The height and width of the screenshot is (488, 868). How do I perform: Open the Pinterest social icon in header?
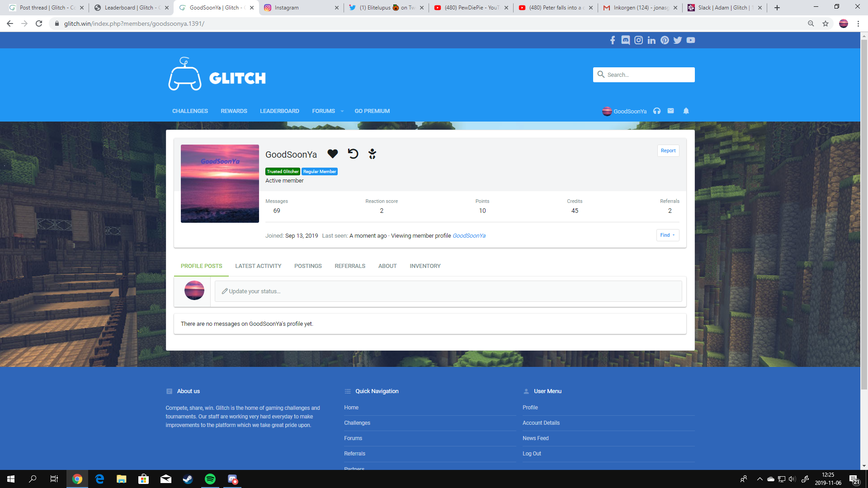point(665,40)
